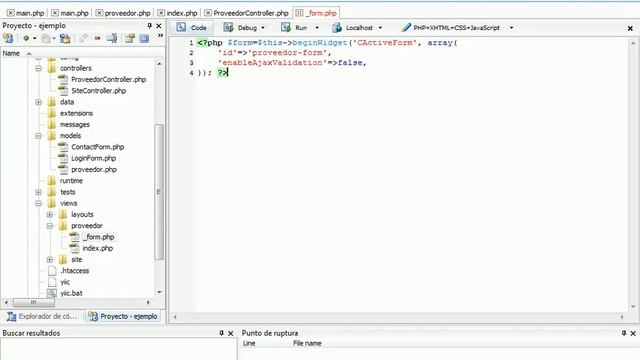Pin the Proyecto - ejemplo panel

pos(149,26)
